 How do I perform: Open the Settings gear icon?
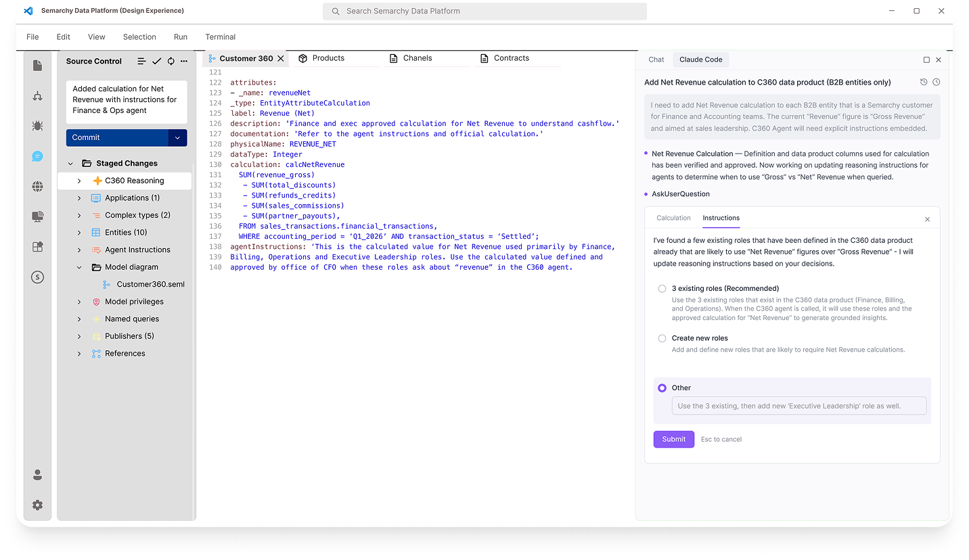[x=37, y=505]
